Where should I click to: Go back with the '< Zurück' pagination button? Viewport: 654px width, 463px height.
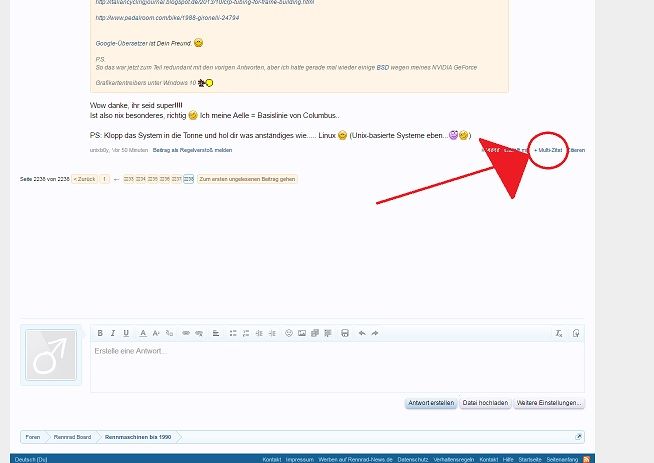pyautogui.click(x=84, y=179)
